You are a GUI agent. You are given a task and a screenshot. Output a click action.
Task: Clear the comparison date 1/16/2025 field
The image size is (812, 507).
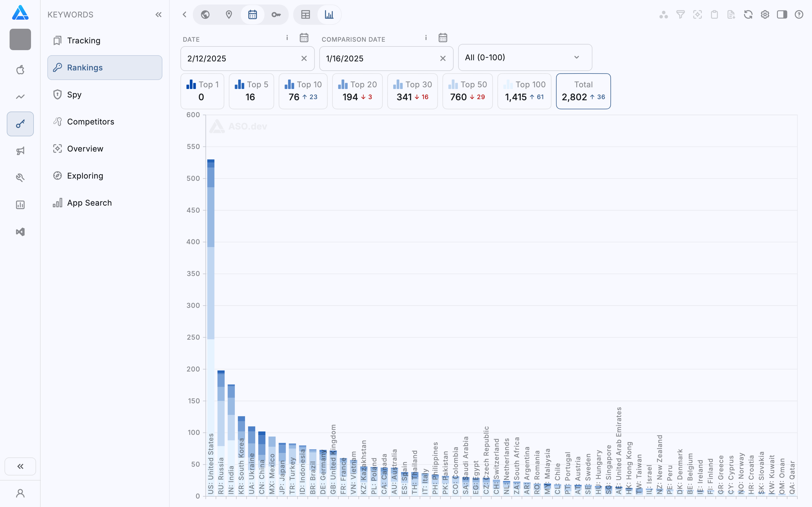(443, 58)
